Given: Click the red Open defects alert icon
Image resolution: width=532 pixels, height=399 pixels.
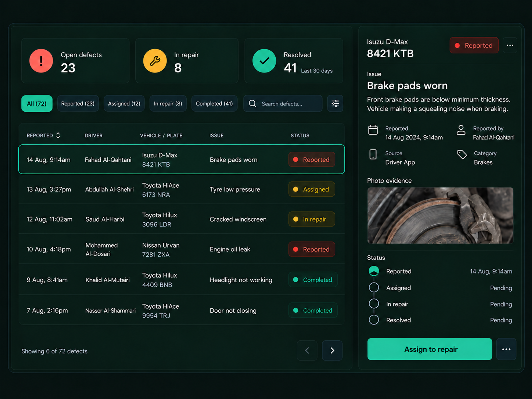Looking at the screenshot, I should (41, 61).
